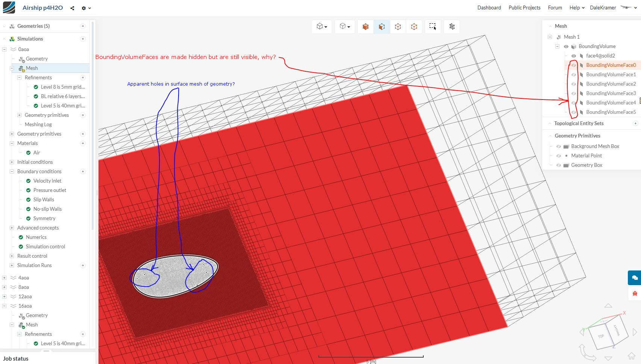Select the box selection tool icon
This screenshot has height=364, width=641.
[x=433, y=26]
